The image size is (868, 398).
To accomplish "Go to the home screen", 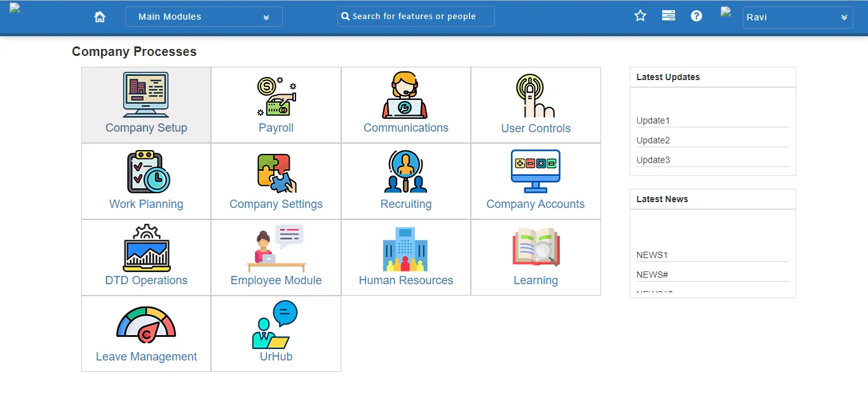I will (x=100, y=17).
